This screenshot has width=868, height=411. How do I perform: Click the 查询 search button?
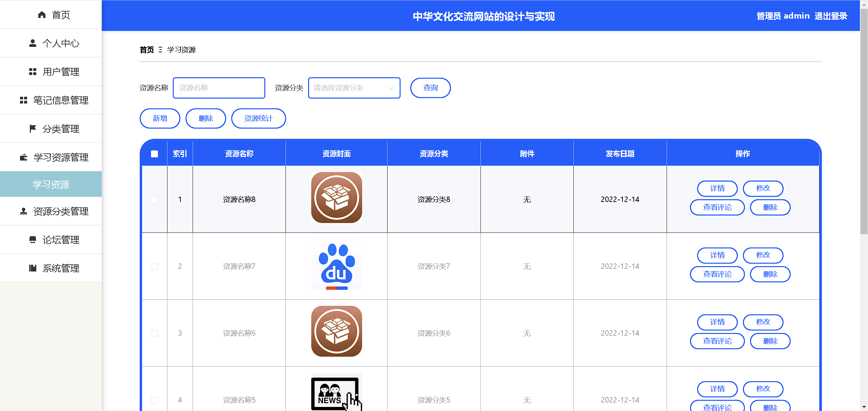[430, 88]
